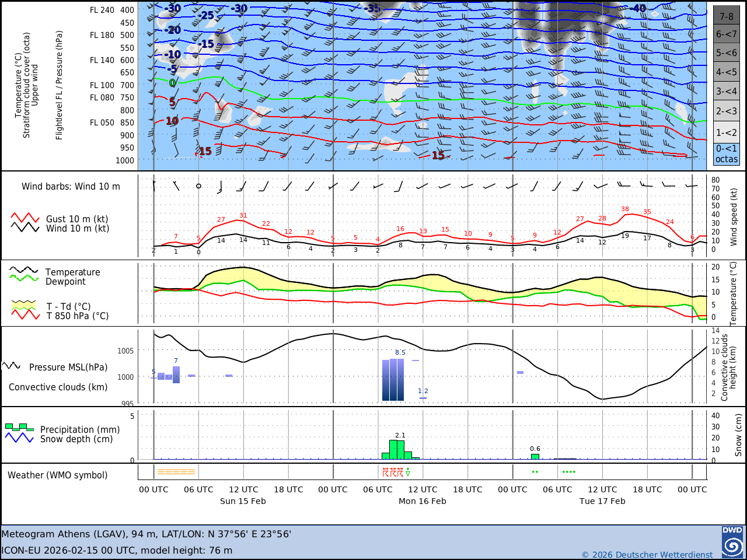Click the ICON-EU model run info line
Viewport: 747px width, 560px height.
pyautogui.click(x=117, y=550)
